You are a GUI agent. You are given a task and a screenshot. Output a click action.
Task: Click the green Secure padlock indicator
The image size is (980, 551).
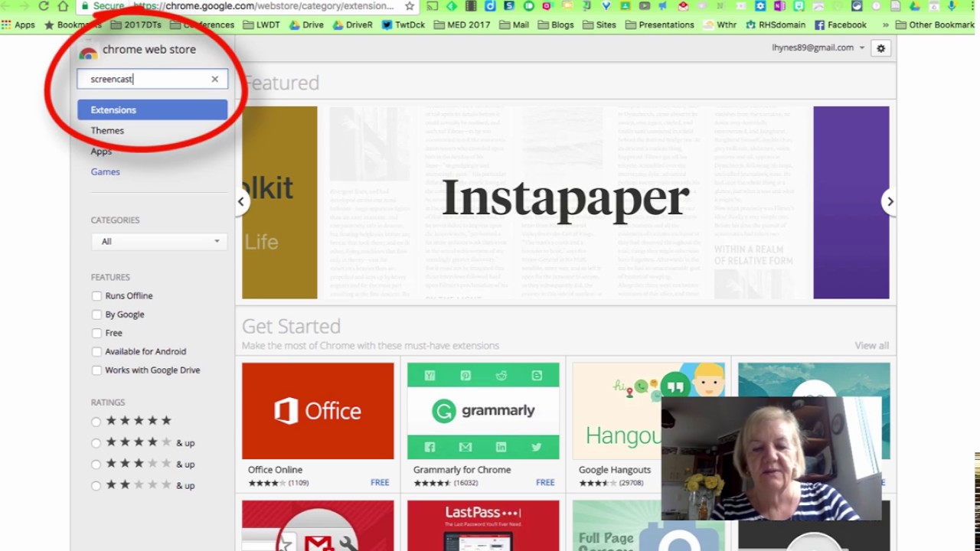102,5
